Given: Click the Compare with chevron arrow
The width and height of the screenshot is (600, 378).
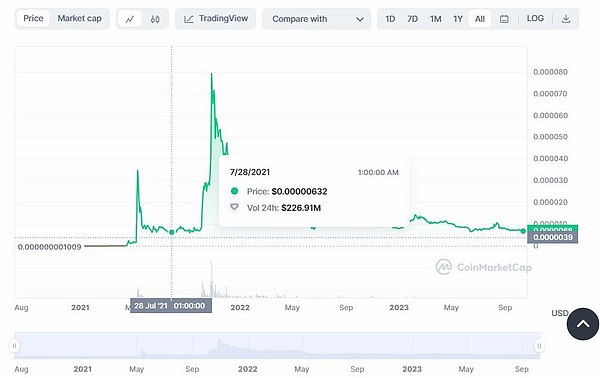Looking at the screenshot, I should (360, 19).
